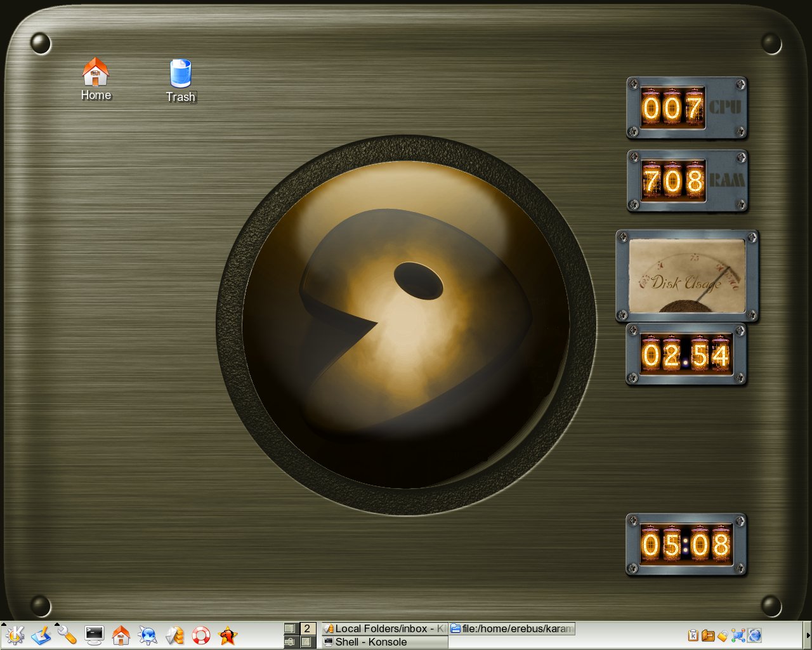
Task: Open the lifebuoy Help Center icon
Action: pos(201,635)
